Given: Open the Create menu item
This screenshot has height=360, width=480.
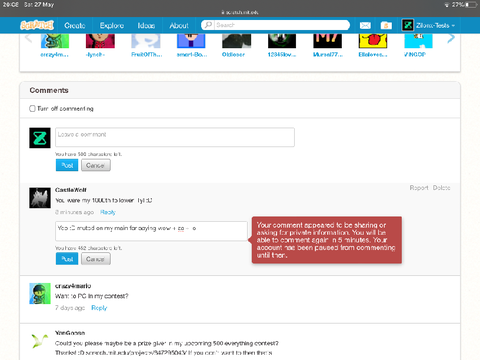Looking at the screenshot, I should tap(75, 26).
